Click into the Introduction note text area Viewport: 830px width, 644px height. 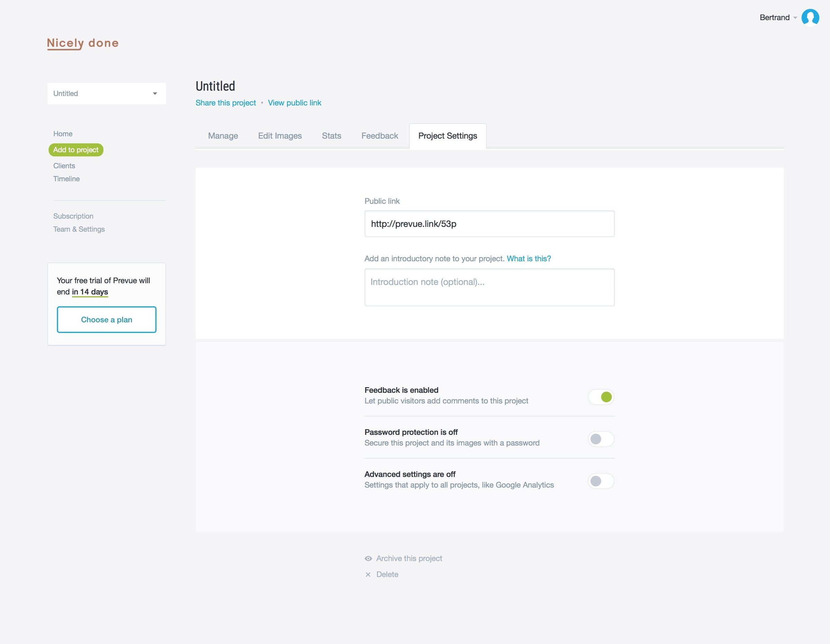pyautogui.click(x=489, y=287)
